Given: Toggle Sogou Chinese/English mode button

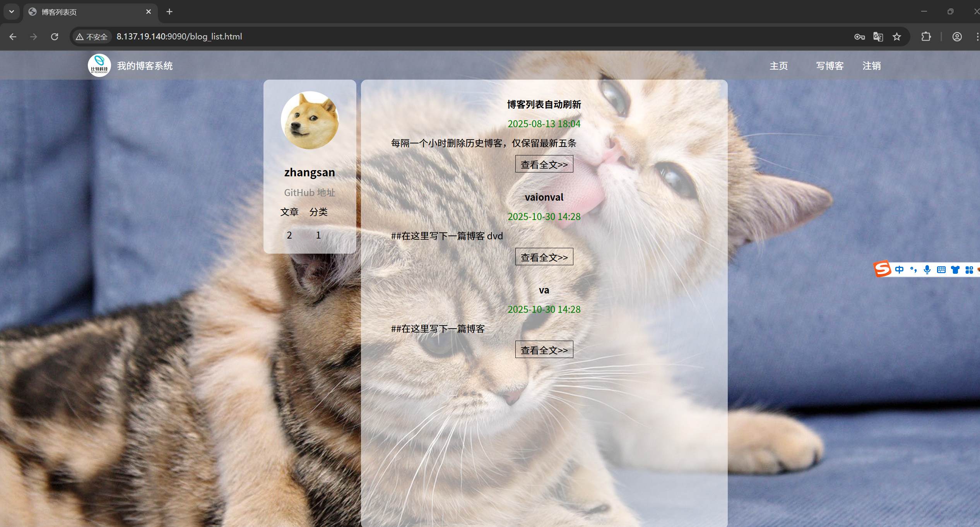Looking at the screenshot, I should pyautogui.click(x=899, y=269).
